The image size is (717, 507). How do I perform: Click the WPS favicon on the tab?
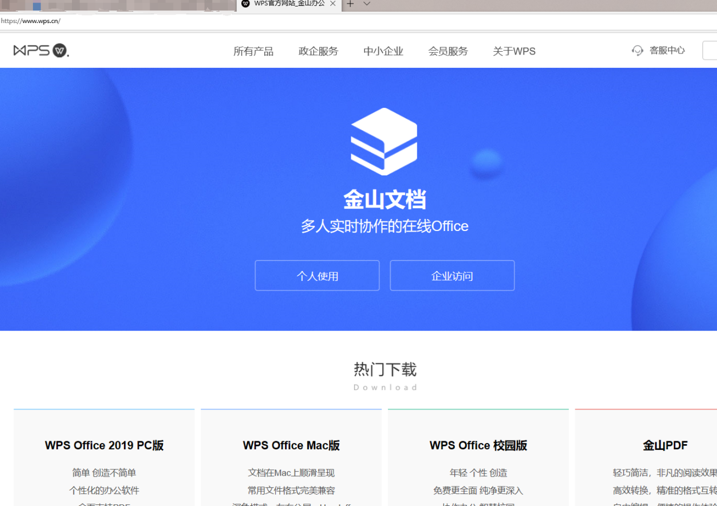pos(246,3)
